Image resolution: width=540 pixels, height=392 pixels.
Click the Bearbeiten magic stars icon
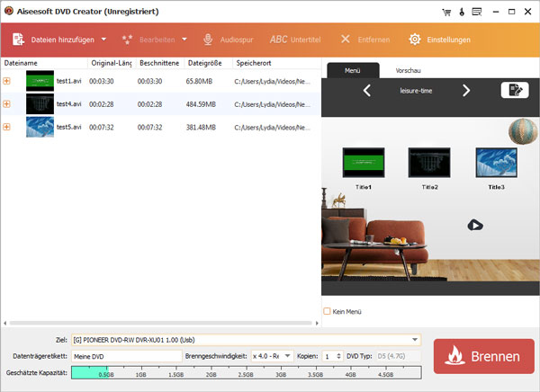click(x=127, y=40)
